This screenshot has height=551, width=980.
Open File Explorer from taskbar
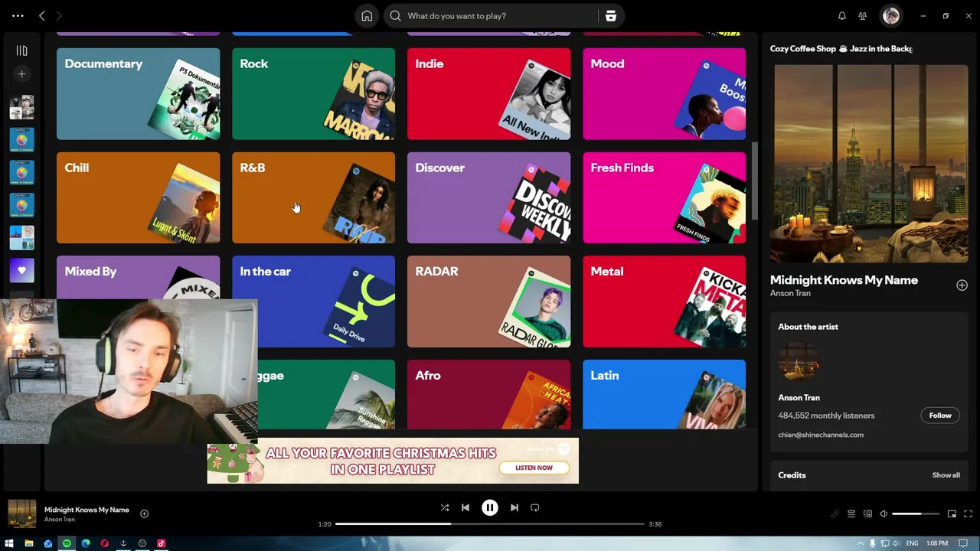[28, 543]
